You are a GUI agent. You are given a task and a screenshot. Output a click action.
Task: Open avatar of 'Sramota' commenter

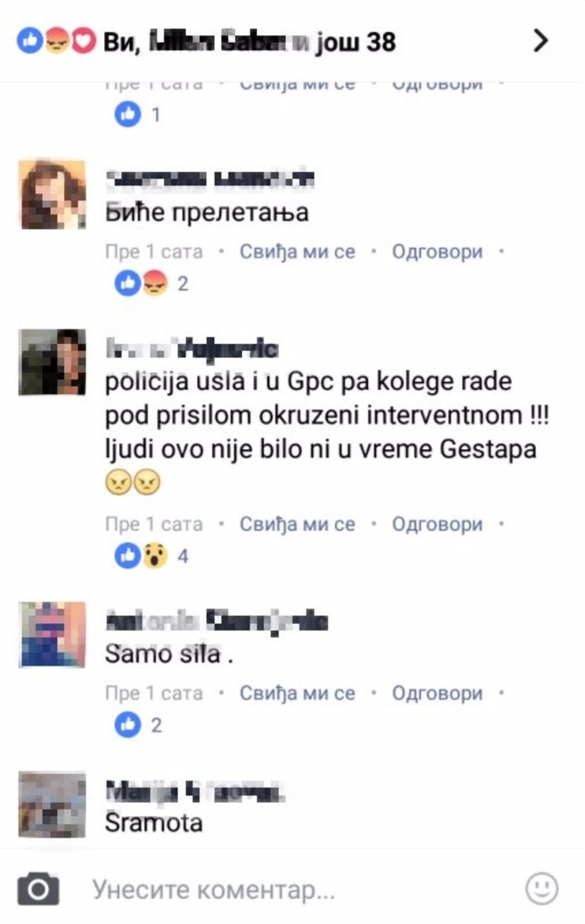tap(52, 804)
